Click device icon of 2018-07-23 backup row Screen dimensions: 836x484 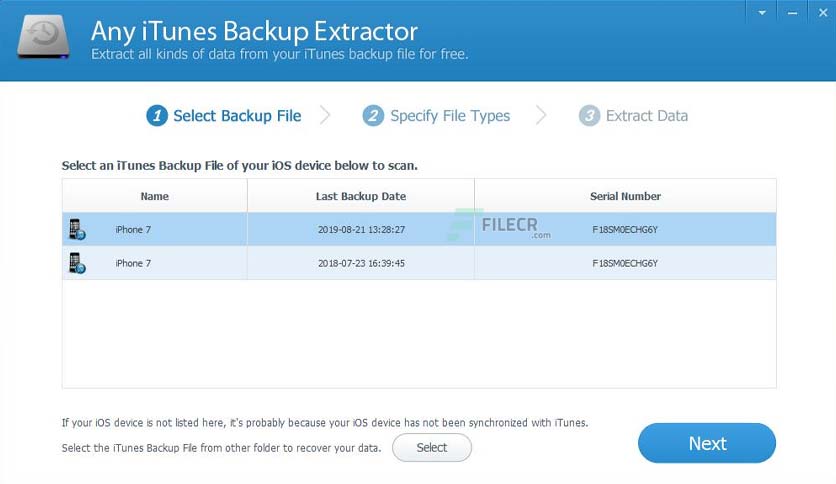(77, 263)
